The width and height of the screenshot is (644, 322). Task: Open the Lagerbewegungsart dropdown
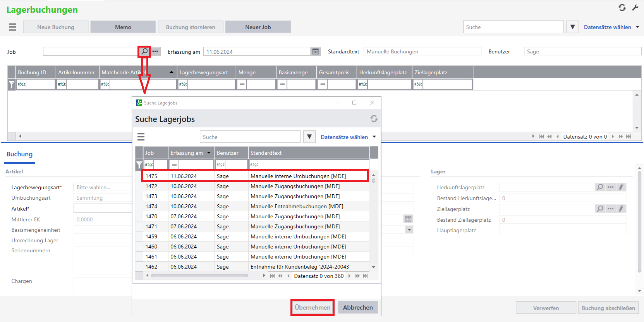[x=103, y=187]
